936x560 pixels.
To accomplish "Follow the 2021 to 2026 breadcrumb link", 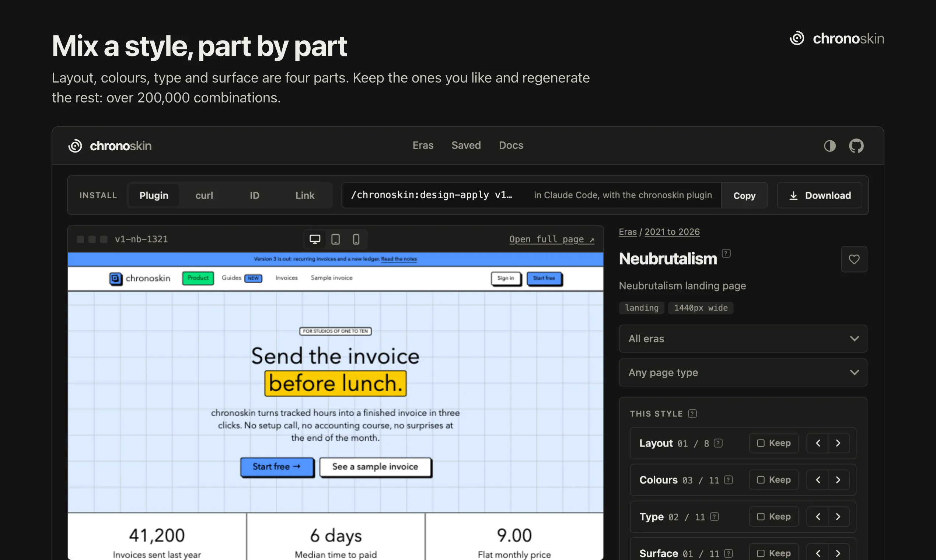I will pyautogui.click(x=672, y=232).
